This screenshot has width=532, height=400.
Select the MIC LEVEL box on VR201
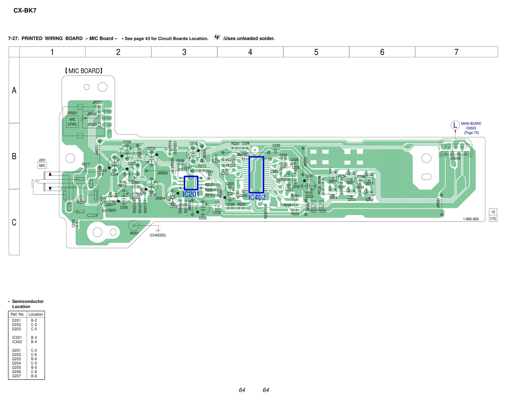pyautogui.click(x=72, y=122)
